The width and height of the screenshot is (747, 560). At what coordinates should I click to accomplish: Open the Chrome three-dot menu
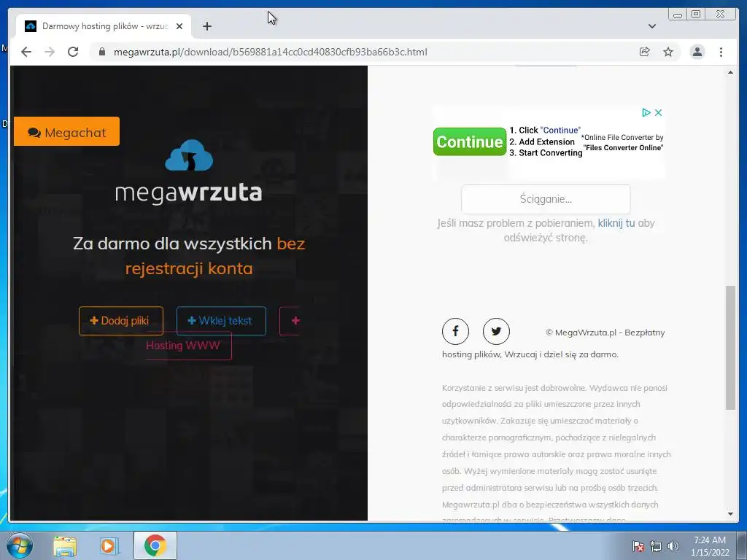click(x=721, y=52)
